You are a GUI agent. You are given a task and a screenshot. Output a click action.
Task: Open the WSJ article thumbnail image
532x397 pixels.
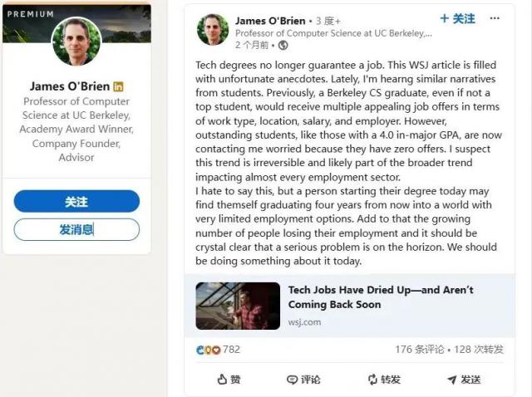(x=238, y=306)
